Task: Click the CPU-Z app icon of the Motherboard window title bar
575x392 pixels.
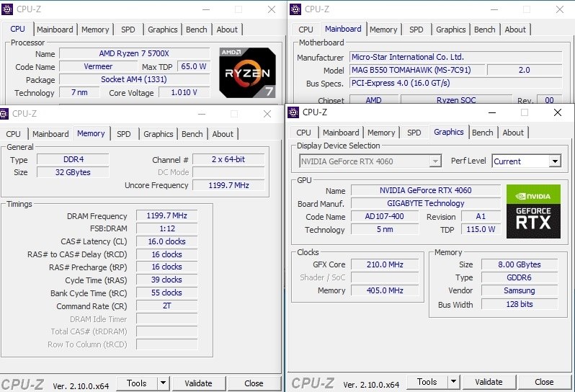Action: 295,9
